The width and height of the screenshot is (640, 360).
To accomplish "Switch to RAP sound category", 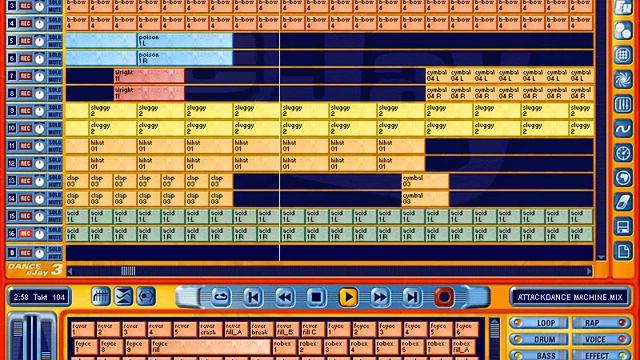I will [x=601, y=323].
